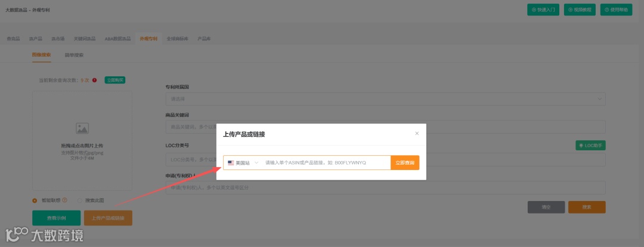Open the LOC助手 button
644x247 pixels.
point(590,145)
